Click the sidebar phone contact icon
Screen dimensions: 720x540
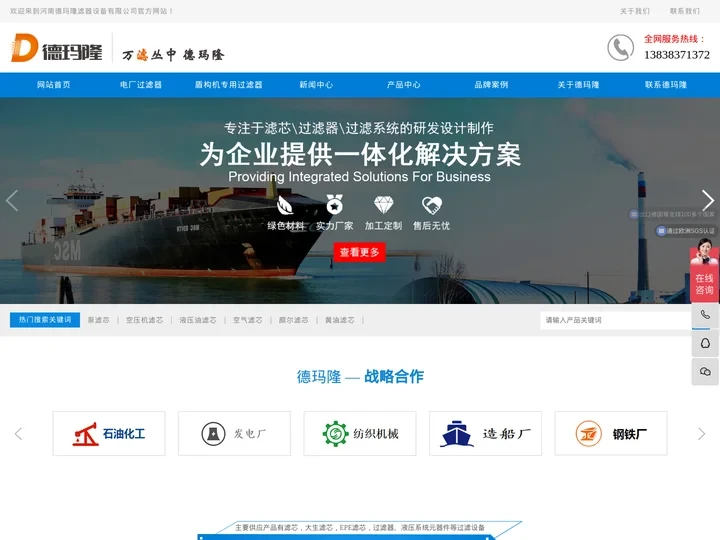pyautogui.click(x=705, y=315)
